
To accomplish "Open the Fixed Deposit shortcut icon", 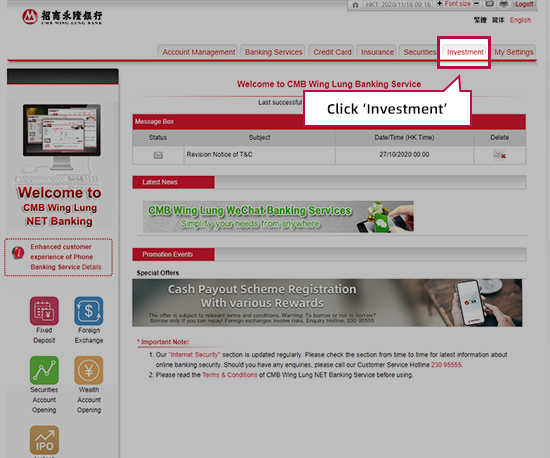I will (44, 311).
